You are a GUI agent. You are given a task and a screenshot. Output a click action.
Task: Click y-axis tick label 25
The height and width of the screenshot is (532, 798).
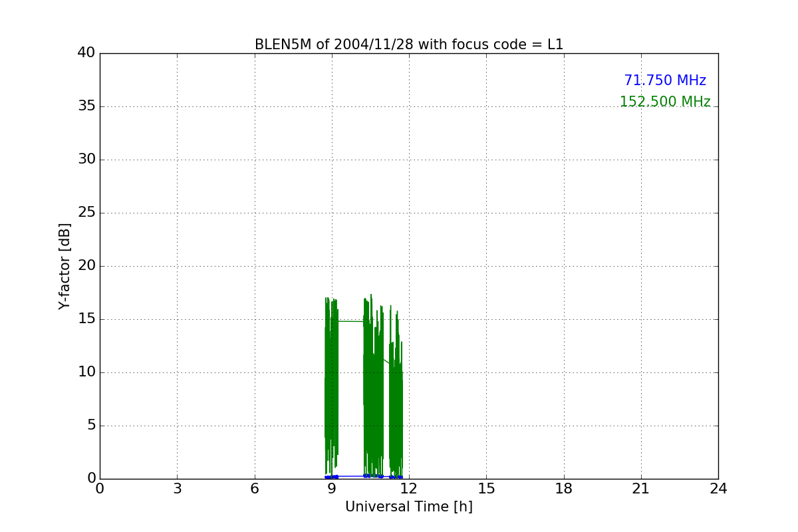[x=86, y=213]
